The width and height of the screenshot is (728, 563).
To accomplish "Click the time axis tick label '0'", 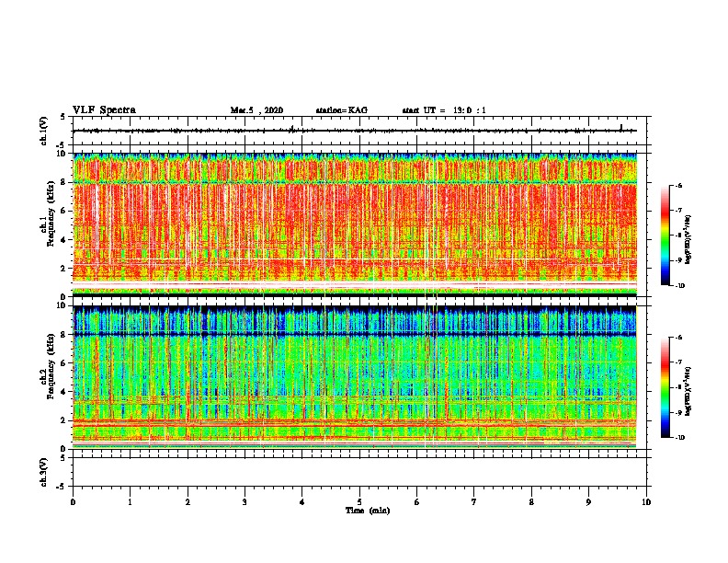I will 73,502.
